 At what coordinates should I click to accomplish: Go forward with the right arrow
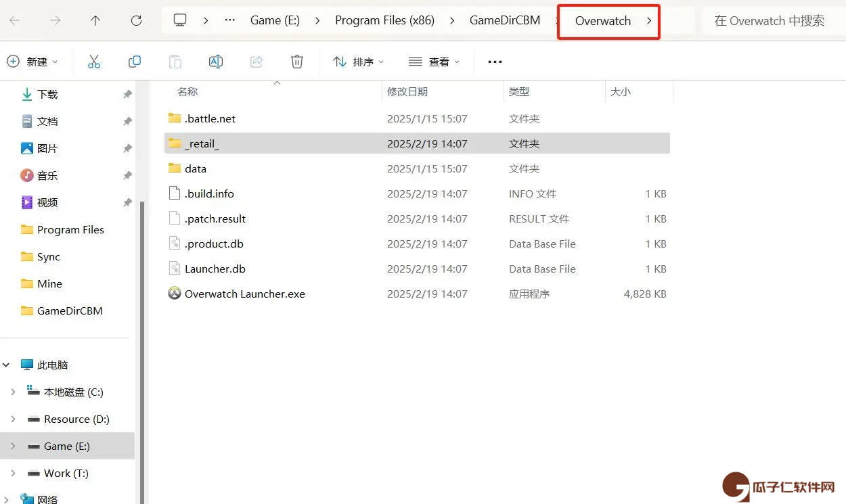click(55, 20)
